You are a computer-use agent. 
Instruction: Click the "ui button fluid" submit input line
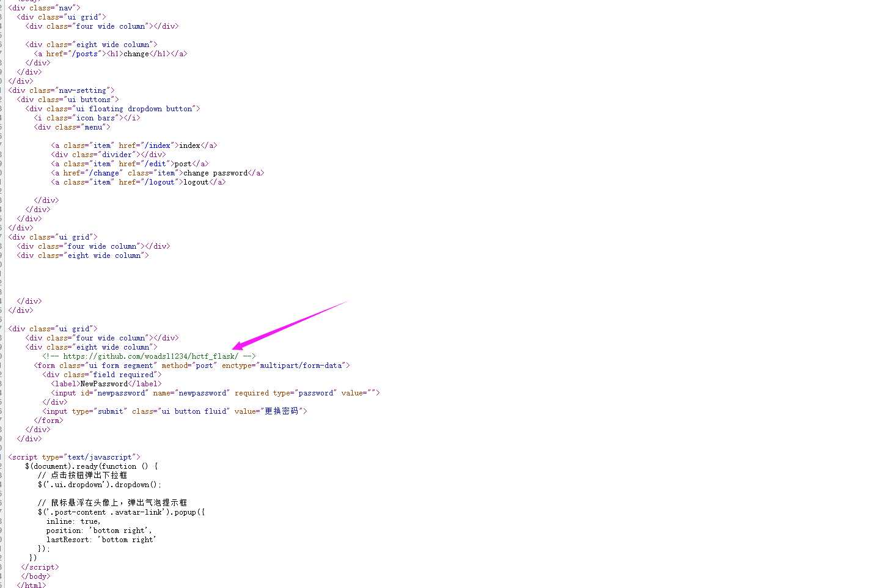point(175,411)
